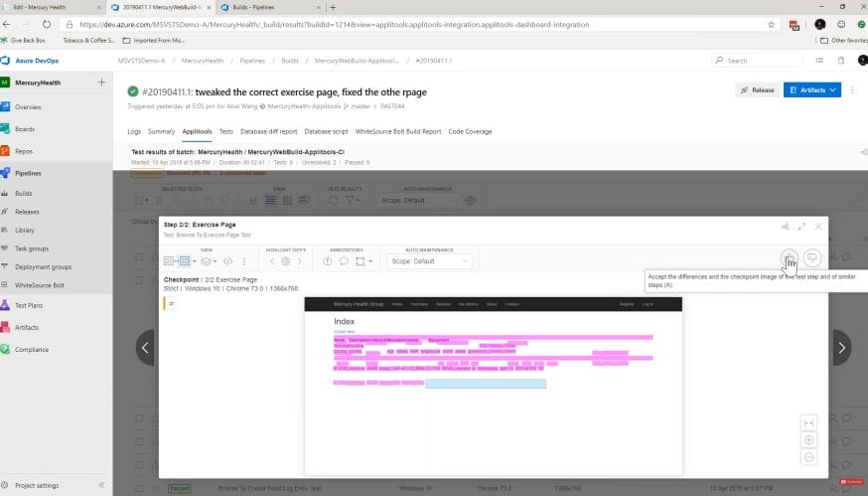Open the Code Coverage tab
This screenshot has height=496, width=868.
470,132
